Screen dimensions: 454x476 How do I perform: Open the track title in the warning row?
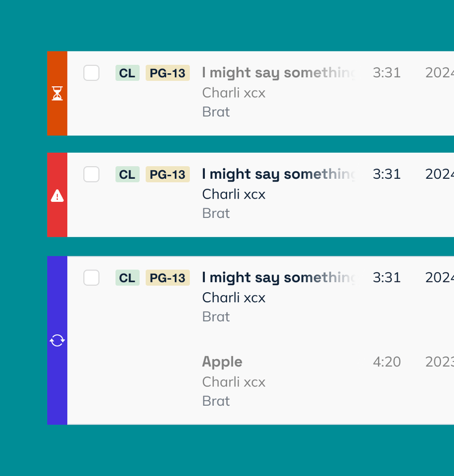coord(278,174)
